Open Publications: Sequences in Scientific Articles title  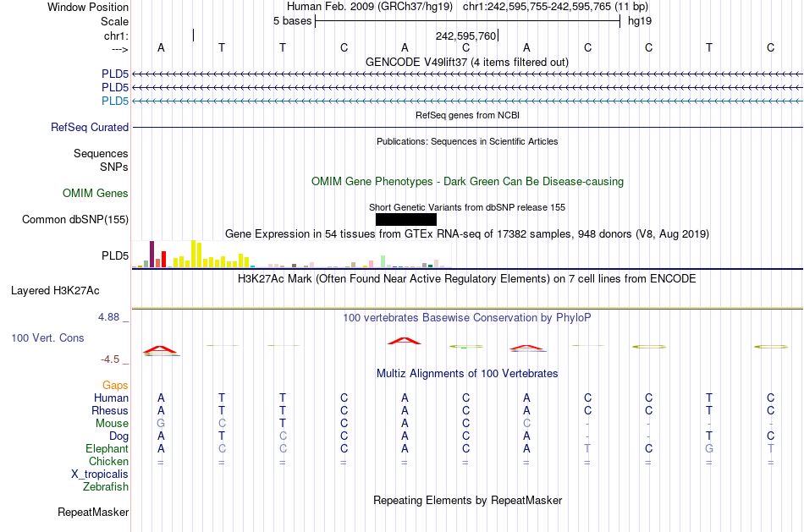coord(467,141)
